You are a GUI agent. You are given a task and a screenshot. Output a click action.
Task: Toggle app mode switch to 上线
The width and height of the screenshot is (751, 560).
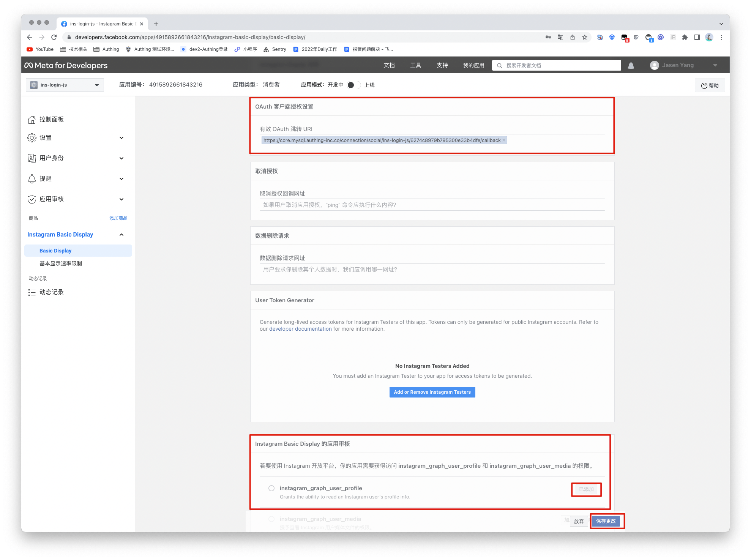[353, 85]
